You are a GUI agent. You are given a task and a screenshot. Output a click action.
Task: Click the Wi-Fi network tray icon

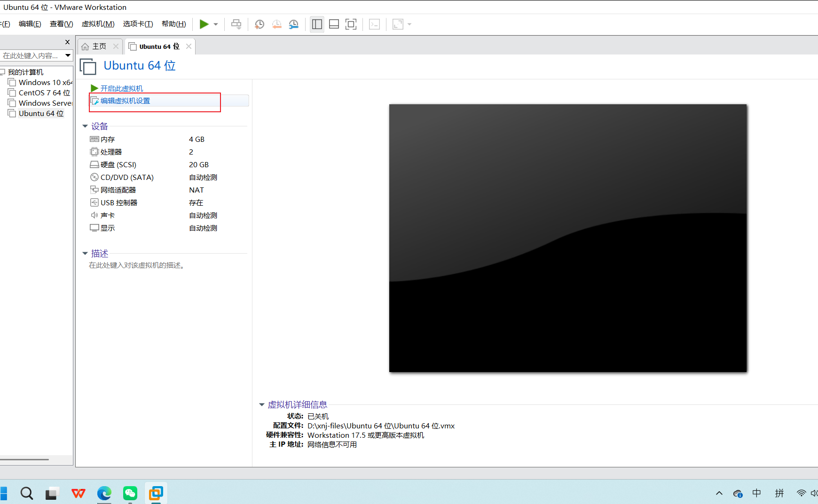pos(801,493)
